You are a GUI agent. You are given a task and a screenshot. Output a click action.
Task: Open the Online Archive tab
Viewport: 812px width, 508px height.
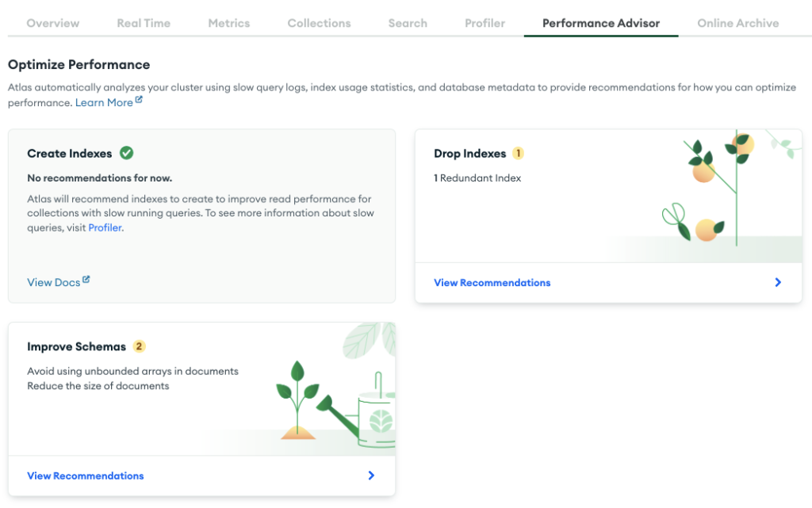tap(737, 23)
